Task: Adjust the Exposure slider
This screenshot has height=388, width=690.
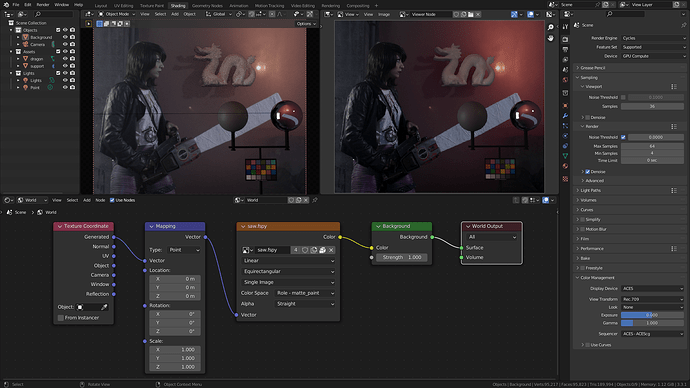Action: coord(652,315)
